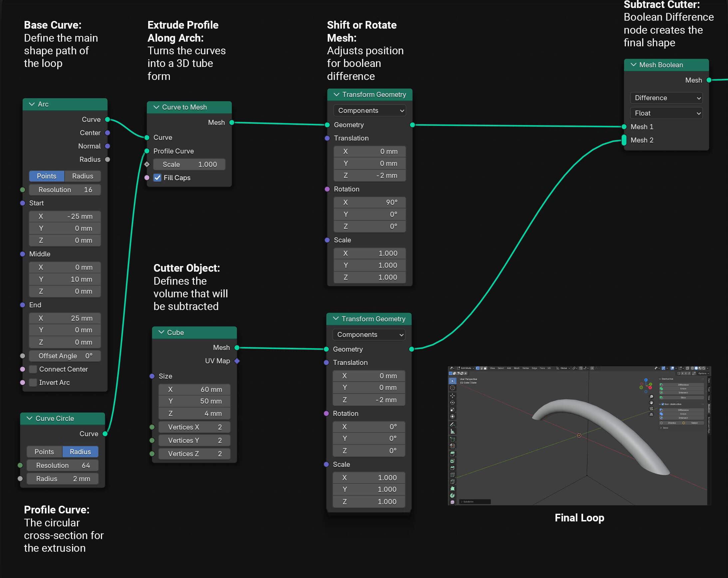Switch Arc node mode to Radius

(x=82, y=176)
